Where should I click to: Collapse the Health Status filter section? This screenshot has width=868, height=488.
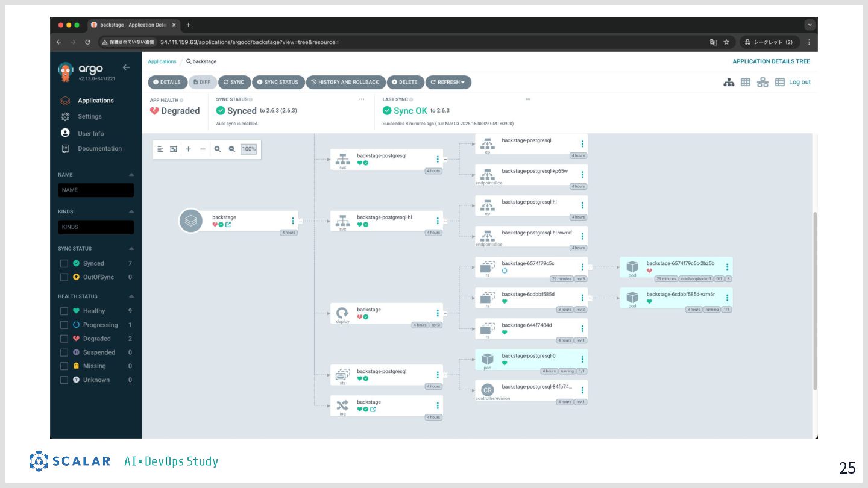(x=131, y=296)
